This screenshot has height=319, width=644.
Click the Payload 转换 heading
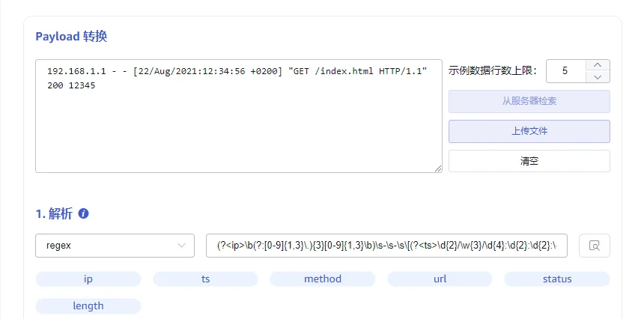71,37
